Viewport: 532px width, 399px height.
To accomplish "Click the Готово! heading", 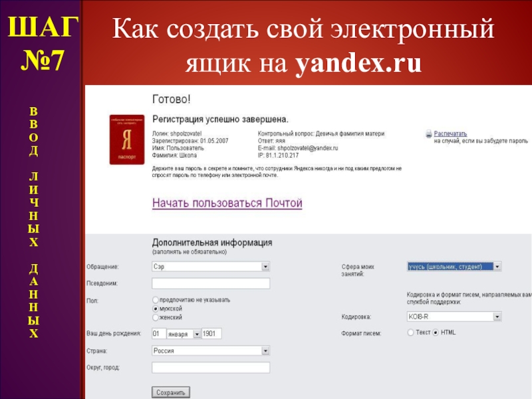I will 172,99.
